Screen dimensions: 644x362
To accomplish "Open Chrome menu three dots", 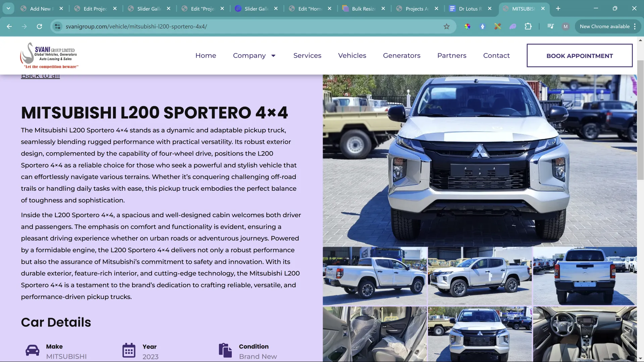I will (x=635, y=26).
